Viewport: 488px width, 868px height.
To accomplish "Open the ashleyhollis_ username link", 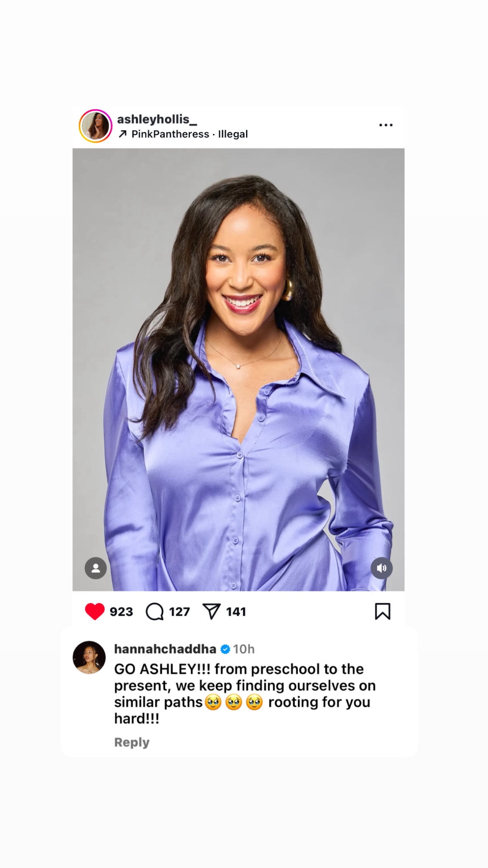I will click(157, 119).
